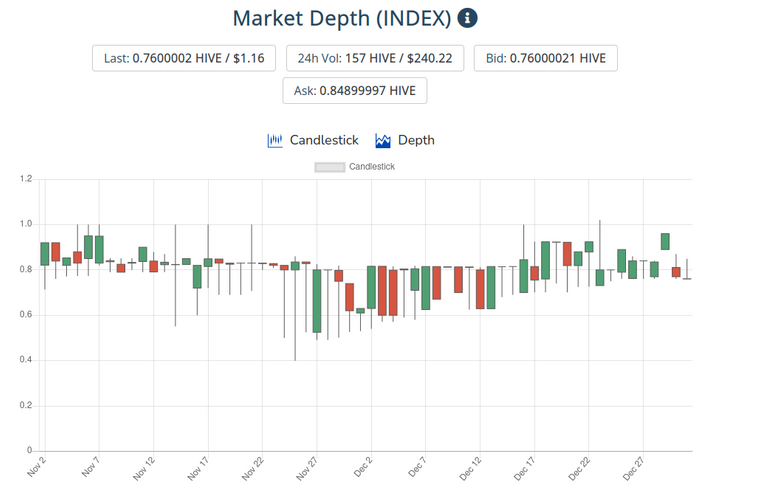768x498 pixels.
Task: Click the Nov 12 axis label
Action: [144, 468]
